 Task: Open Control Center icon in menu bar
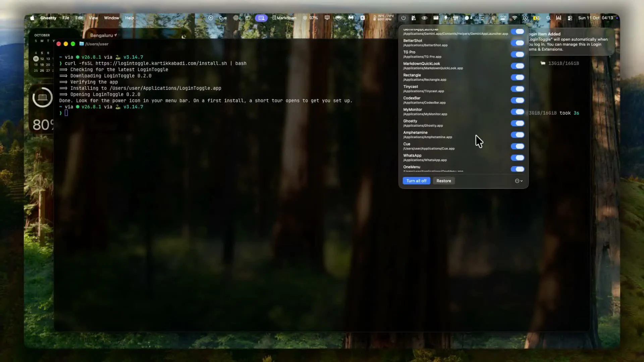(570, 18)
